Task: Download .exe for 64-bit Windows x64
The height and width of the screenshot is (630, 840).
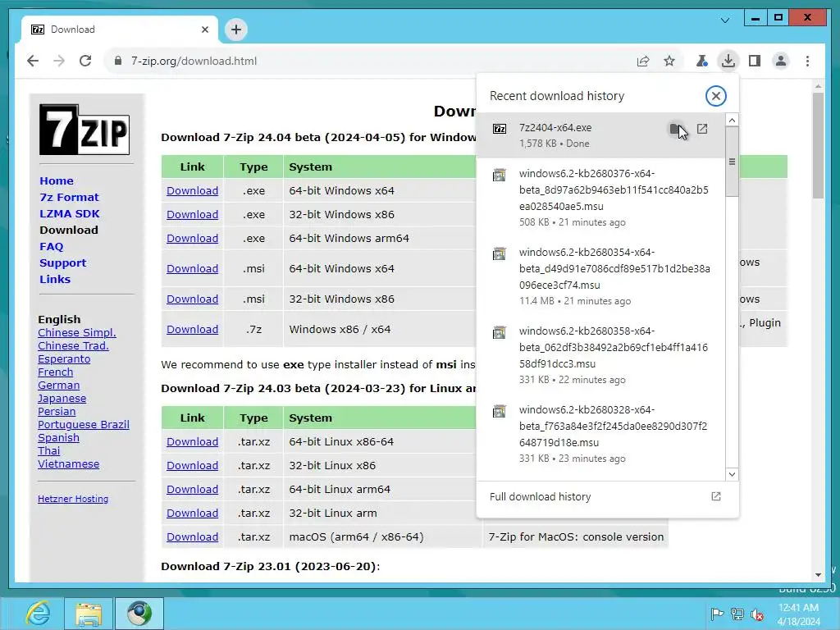Action: (192, 190)
